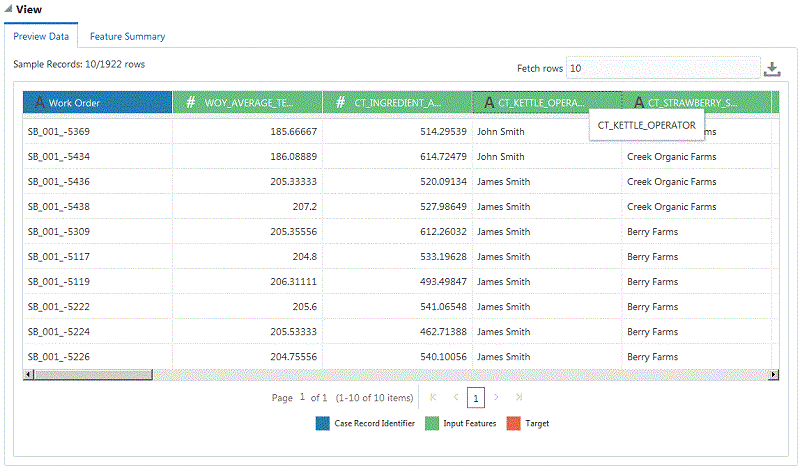
Task: Click text type icon in Work Order header
Action: [x=39, y=103]
